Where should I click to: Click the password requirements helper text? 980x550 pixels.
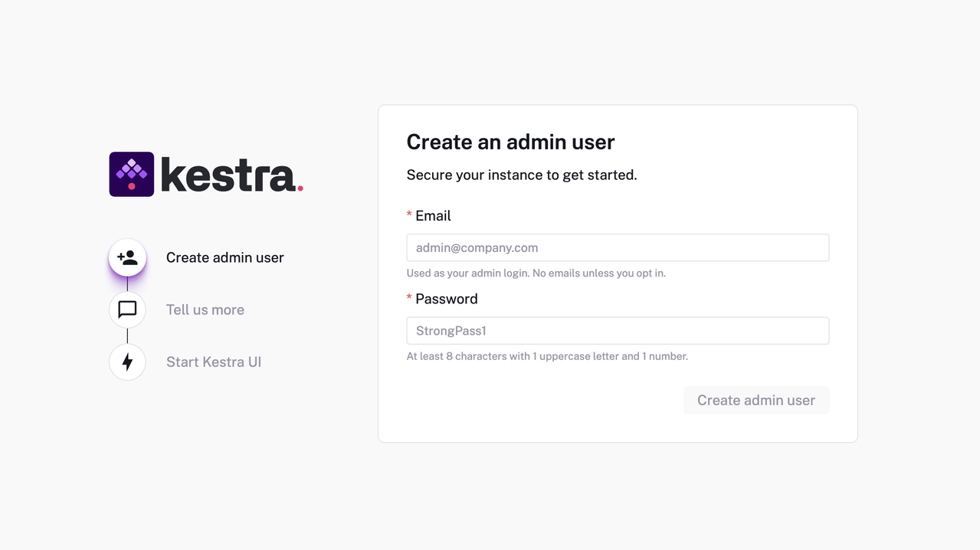tap(547, 356)
